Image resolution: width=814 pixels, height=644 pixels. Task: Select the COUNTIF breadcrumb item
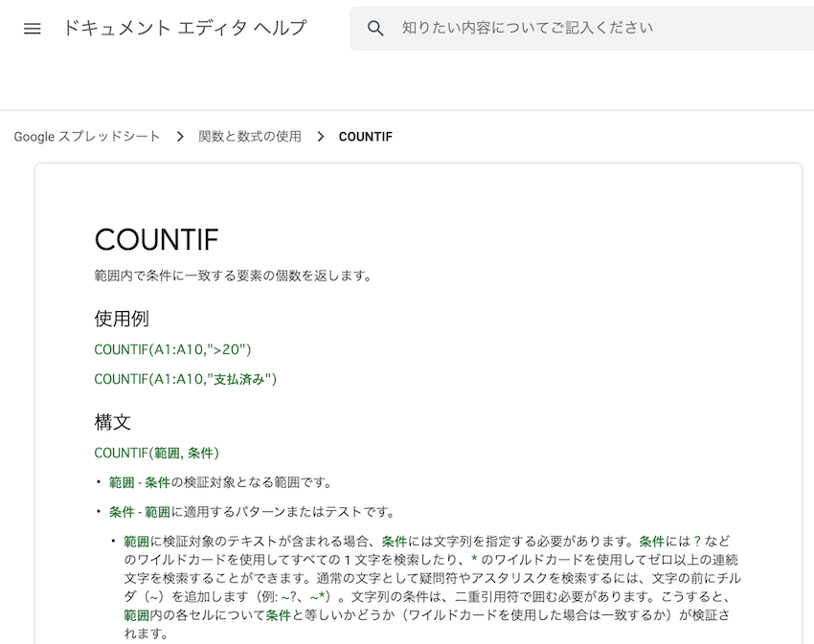pyautogui.click(x=365, y=137)
